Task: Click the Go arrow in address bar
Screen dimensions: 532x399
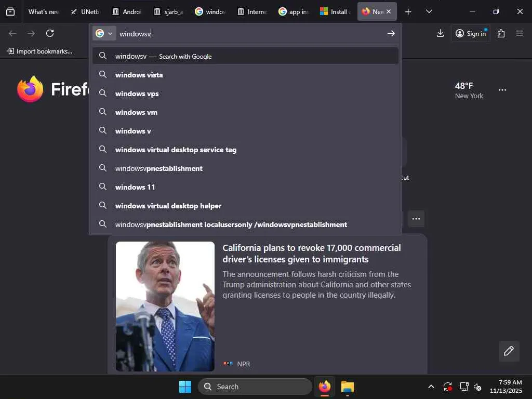Action: 391,33
